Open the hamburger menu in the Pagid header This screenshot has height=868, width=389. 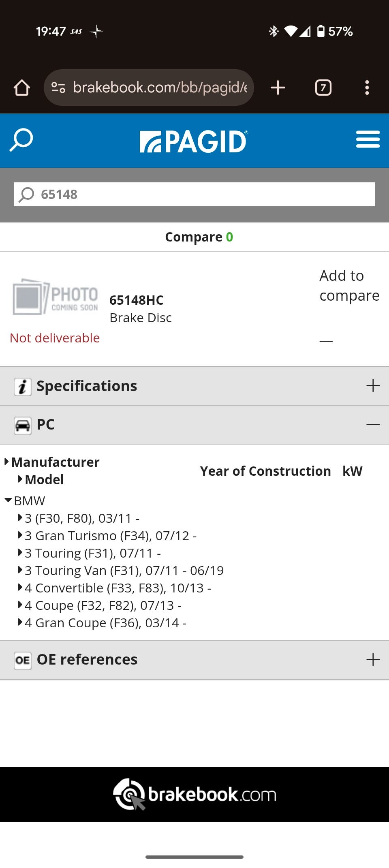click(x=368, y=139)
